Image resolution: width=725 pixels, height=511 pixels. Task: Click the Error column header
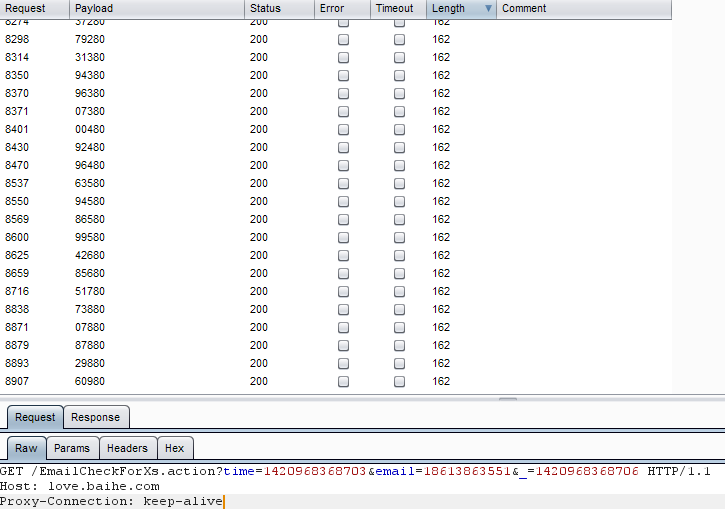click(342, 9)
